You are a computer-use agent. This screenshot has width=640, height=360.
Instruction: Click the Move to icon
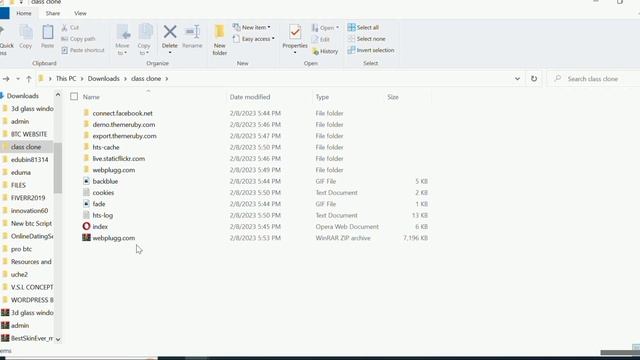pyautogui.click(x=123, y=33)
